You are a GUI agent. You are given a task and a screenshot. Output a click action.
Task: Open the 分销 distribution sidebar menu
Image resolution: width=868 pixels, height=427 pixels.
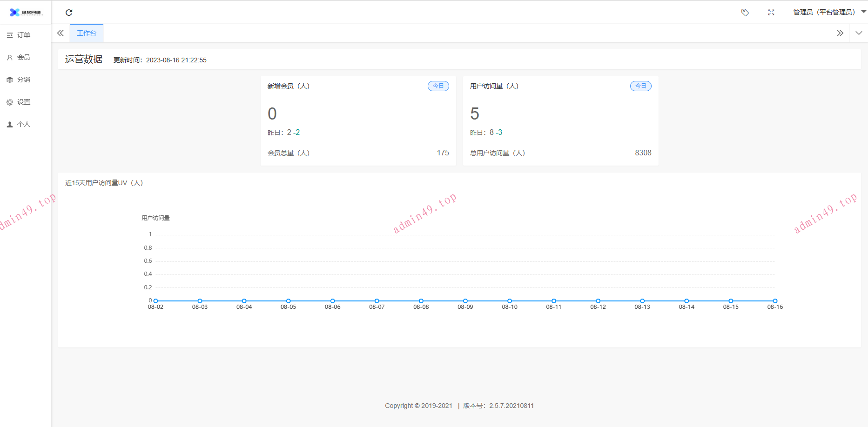click(23, 80)
